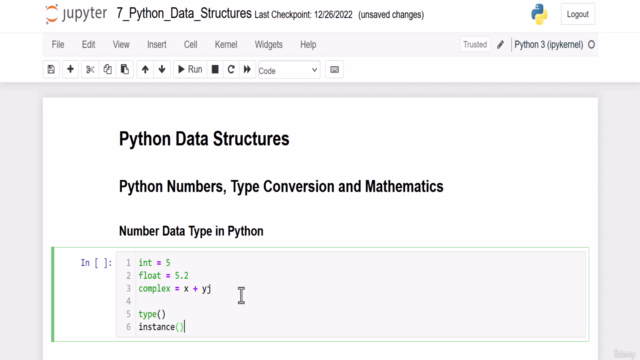Click the code line 'complex = x + yj'
The width and height of the screenshot is (640, 360).
[175, 289]
